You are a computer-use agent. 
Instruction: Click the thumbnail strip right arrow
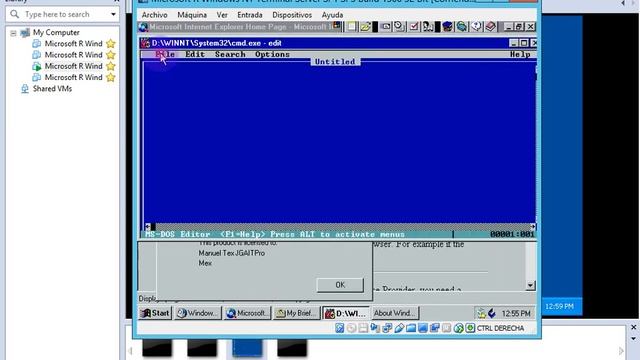click(x=621, y=351)
